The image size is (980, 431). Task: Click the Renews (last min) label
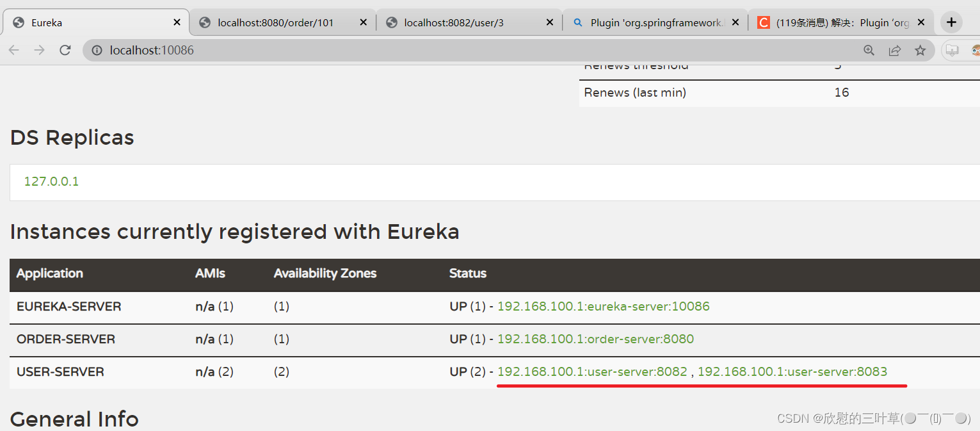click(x=635, y=92)
